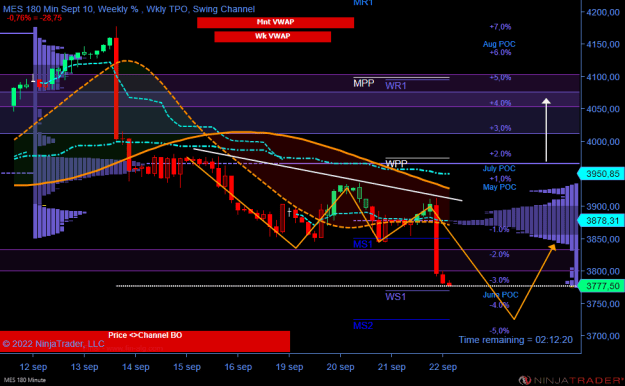The height and width of the screenshot is (386, 625).
Task: Click the 4100,00 price axis label
Action: [x=603, y=77]
